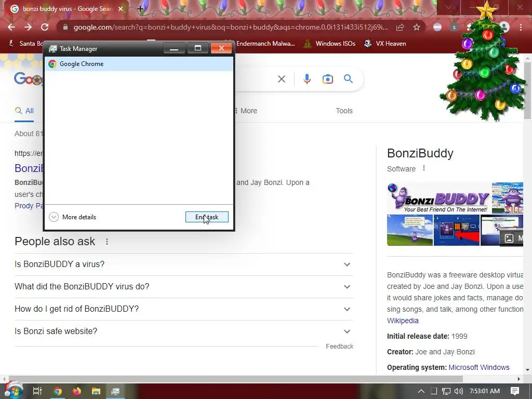Click the Task Manager taskbar icon
The width and height of the screenshot is (532, 399).
pos(115,391)
